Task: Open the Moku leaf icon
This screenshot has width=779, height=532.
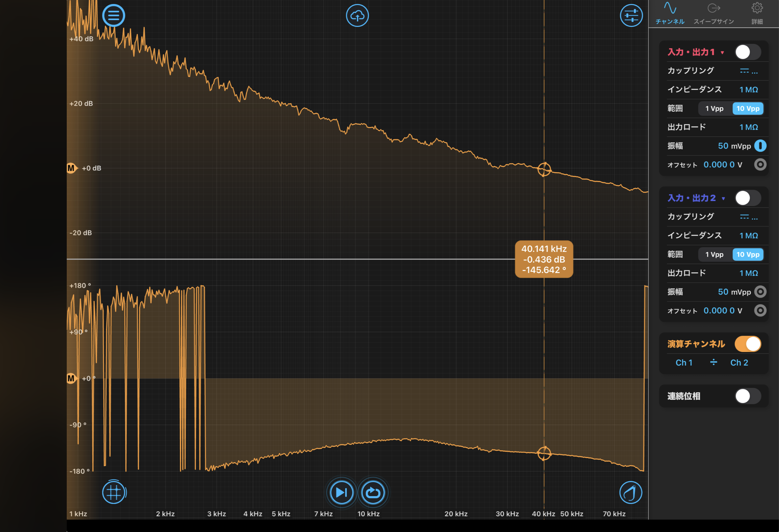Action: [x=631, y=492]
